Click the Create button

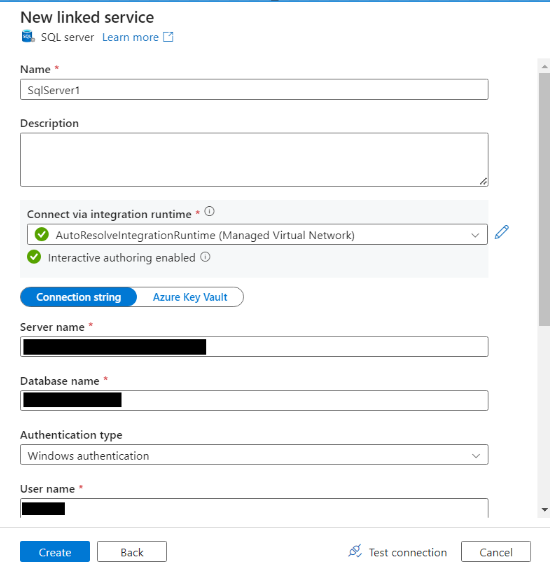pyautogui.click(x=55, y=552)
